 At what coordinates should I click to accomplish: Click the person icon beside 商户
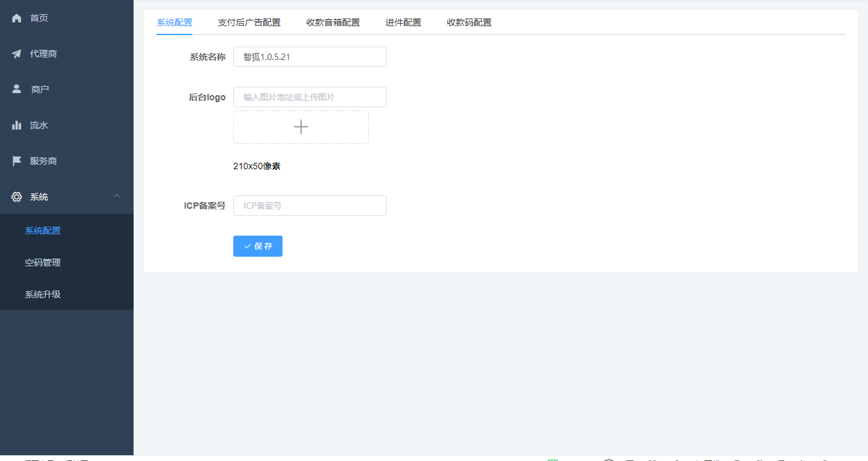click(17, 89)
